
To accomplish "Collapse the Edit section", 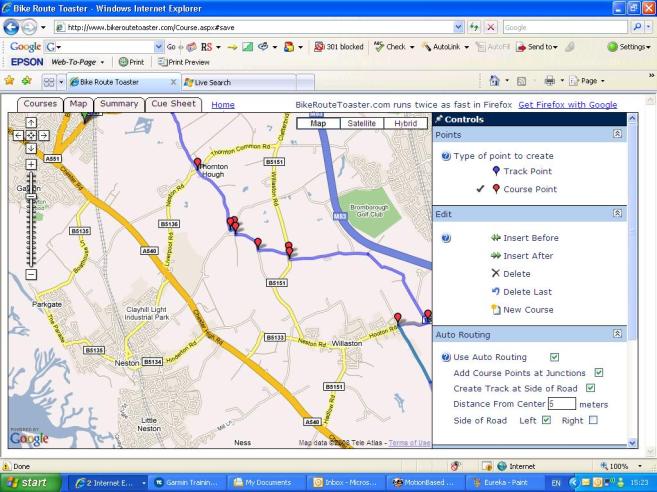I will pyautogui.click(x=618, y=214).
